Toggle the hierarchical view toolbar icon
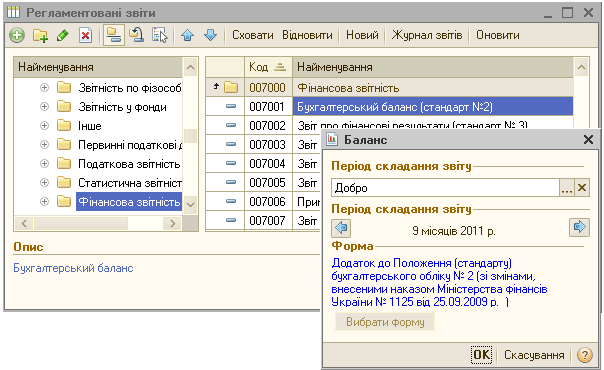The height and width of the screenshot is (370, 604). 114,35
